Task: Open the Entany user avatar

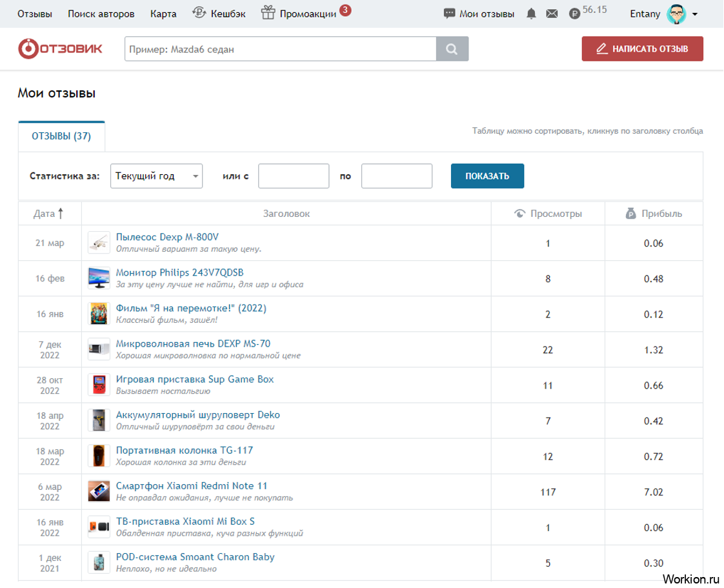Action: point(676,14)
